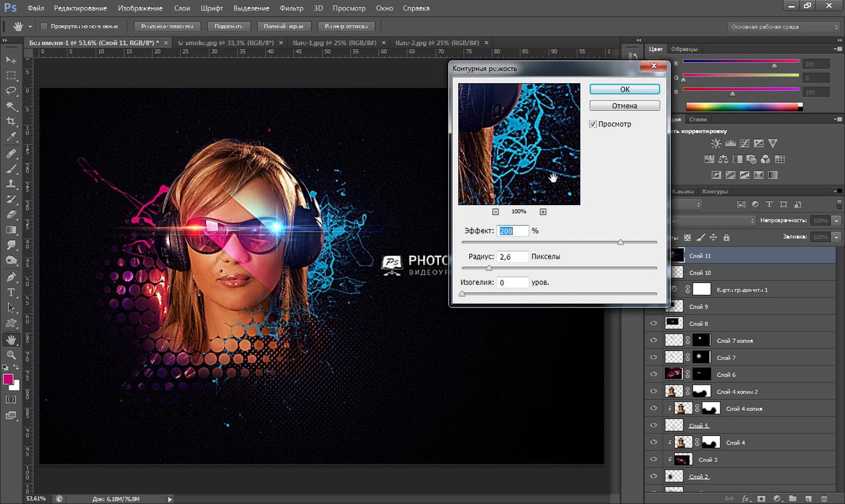Open the Фильтр menu
This screenshot has height=504, width=845.
coord(291,9)
